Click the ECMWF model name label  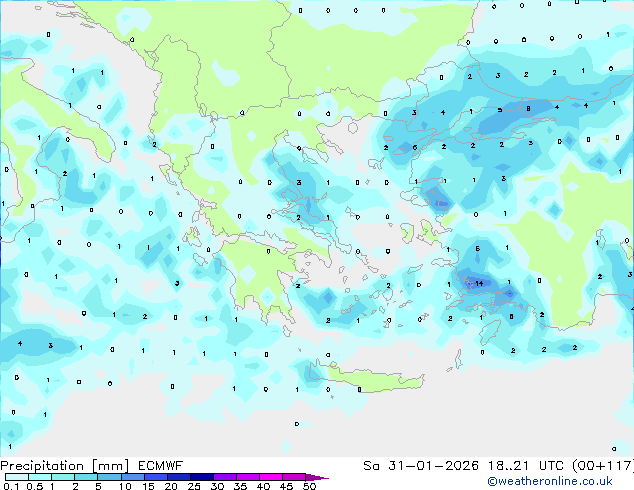click(x=161, y=466)
